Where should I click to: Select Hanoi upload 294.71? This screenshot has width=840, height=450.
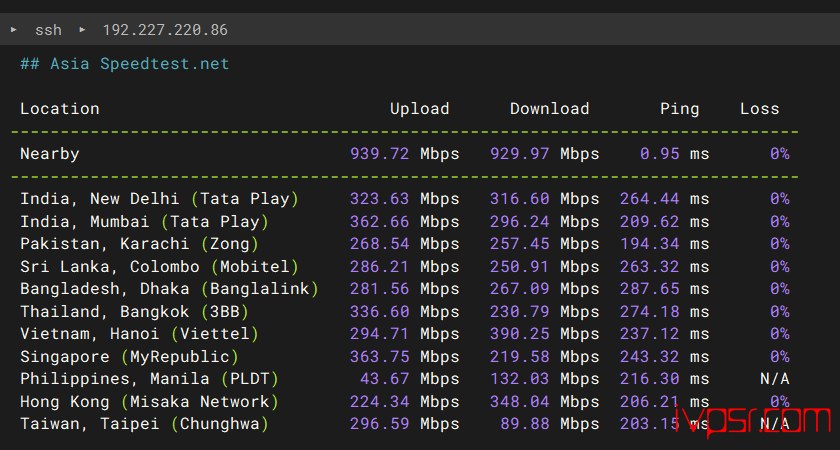click(x=379, y=334)
